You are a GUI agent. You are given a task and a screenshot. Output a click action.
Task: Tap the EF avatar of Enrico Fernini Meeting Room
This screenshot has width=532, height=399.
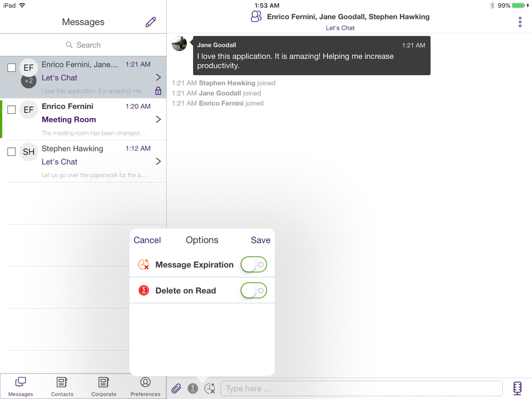tap(29, 110)
